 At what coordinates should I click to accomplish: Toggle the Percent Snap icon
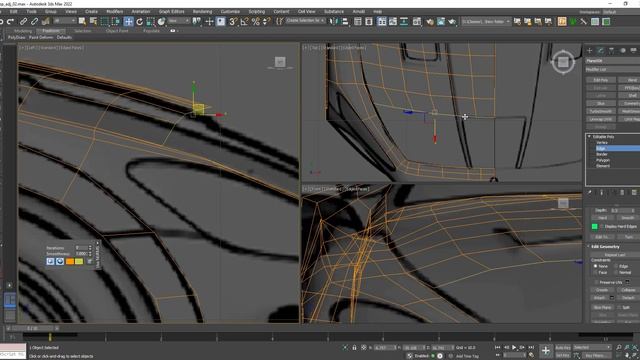(x=256, y=21)
